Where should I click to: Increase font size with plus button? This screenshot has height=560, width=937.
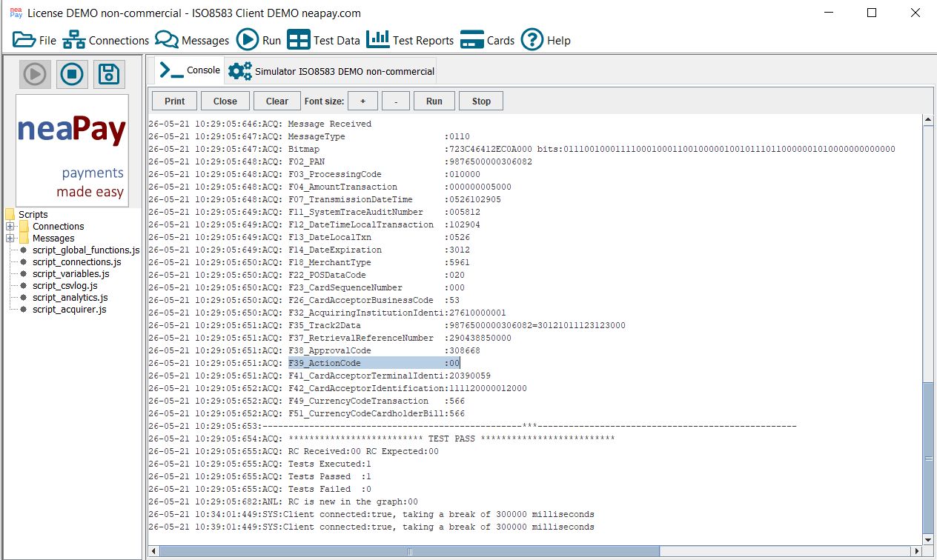coord(362,101)
